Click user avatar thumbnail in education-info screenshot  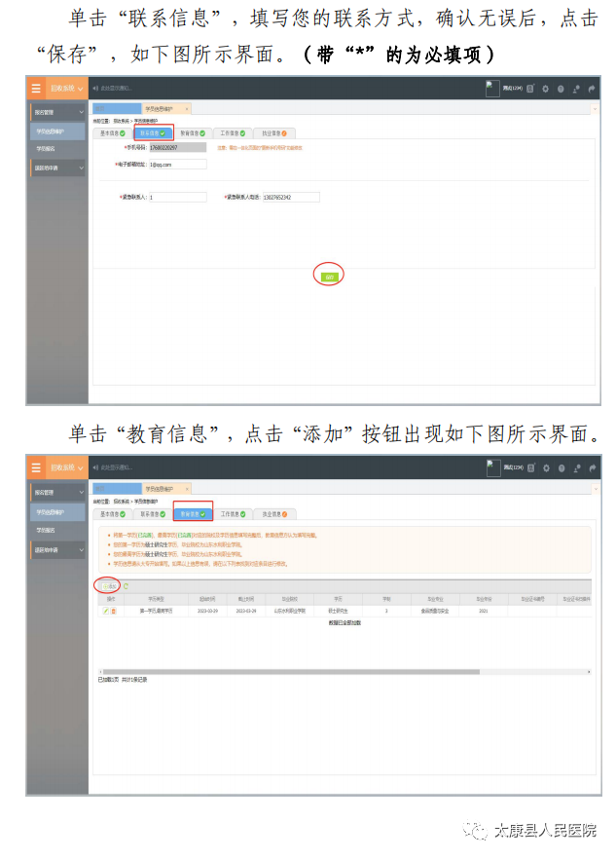point(493,467)
